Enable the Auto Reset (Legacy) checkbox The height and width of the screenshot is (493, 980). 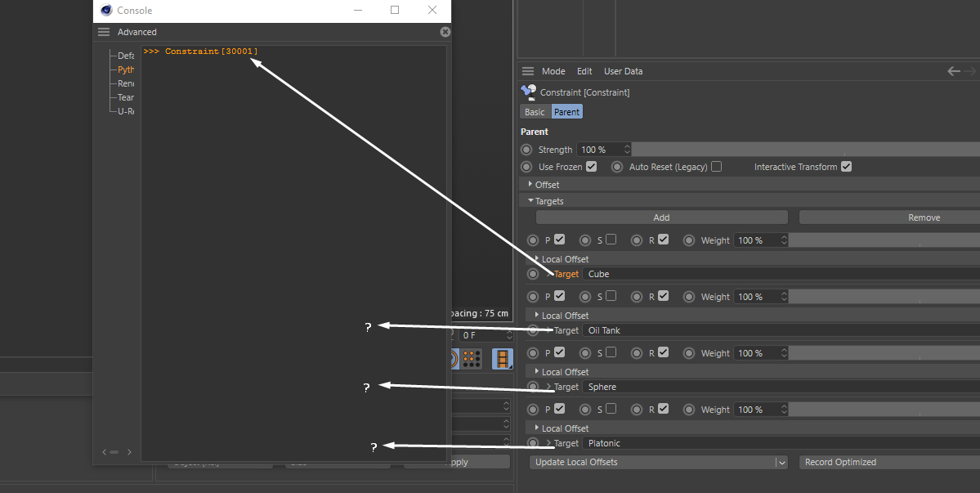coord(716,166)
